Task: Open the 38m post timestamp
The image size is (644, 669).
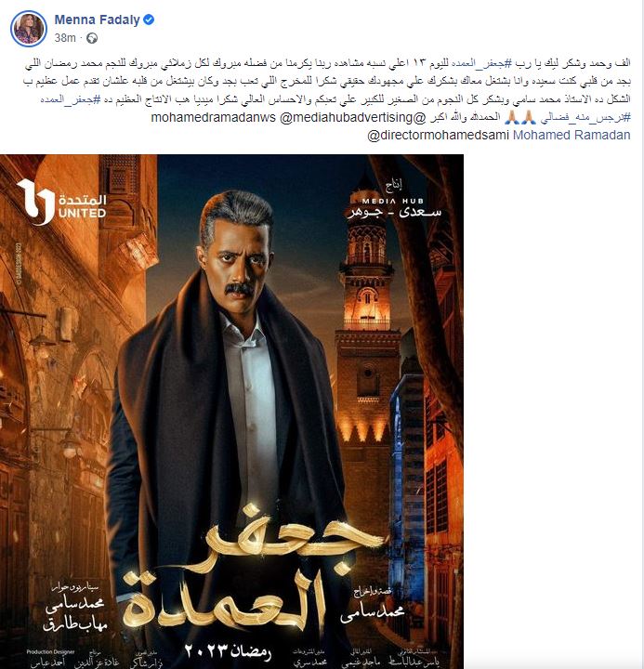Action: [65, 38]
